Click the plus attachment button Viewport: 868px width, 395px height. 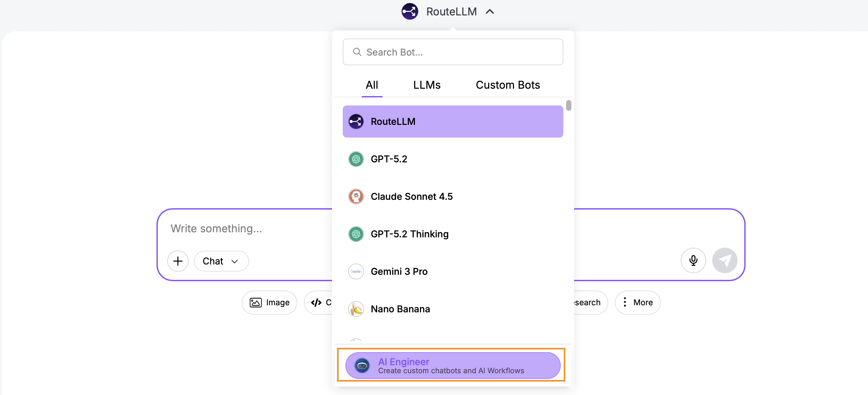pyautogui.click(x=178, y=261)
